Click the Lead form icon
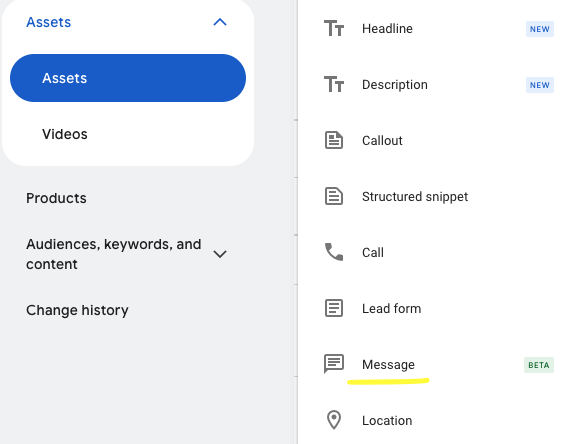 point(334,308)
